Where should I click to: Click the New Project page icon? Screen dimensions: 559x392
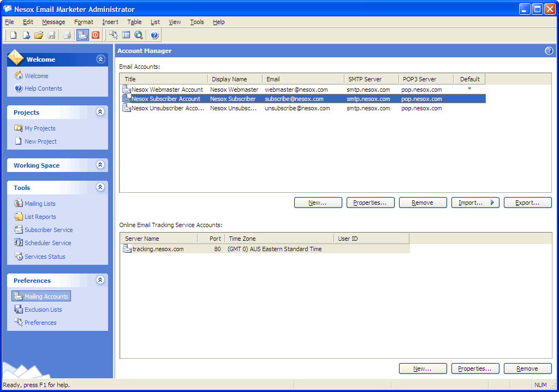click(19, 141)
